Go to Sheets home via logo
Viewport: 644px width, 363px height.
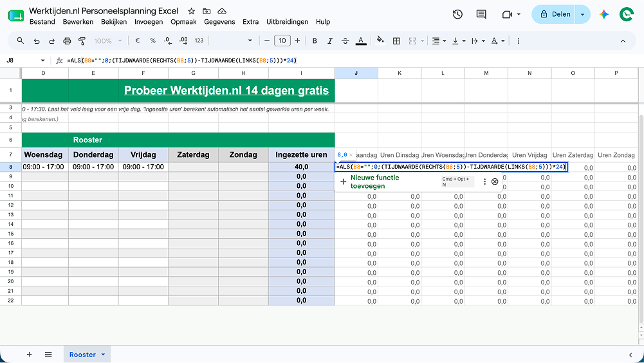[15, 15]
